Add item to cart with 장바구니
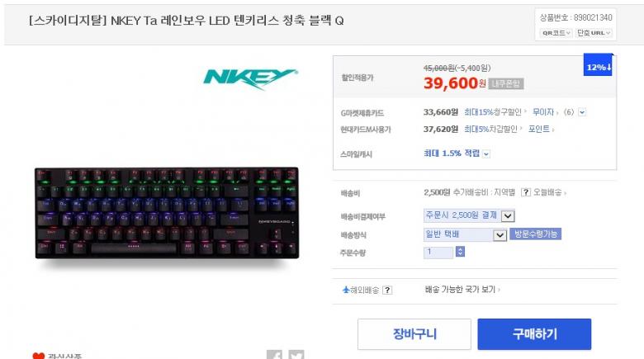 414,334
